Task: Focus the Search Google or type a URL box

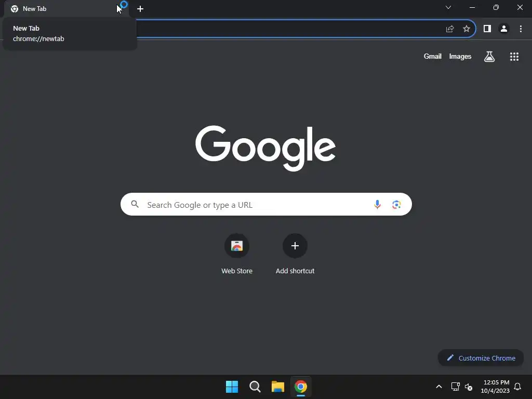Action: pos(266,204)
